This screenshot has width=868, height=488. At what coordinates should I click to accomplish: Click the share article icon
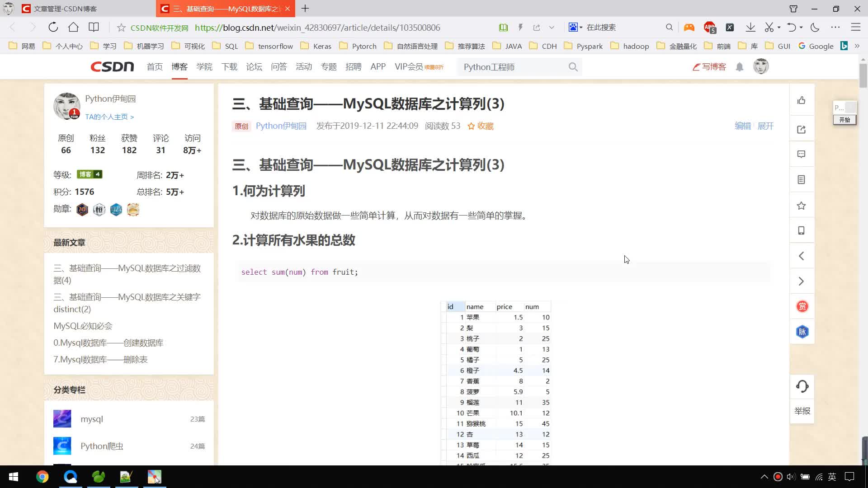coord(801,130)
